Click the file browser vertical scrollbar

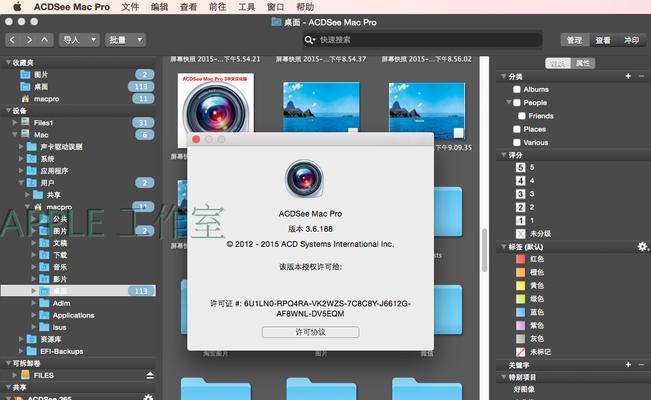coord(484,250)
